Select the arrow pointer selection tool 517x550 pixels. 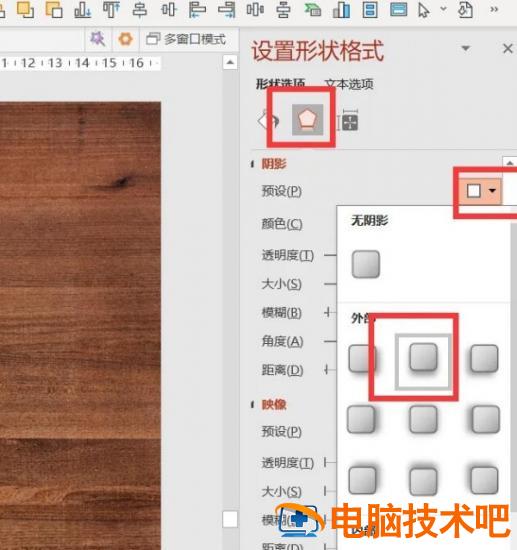point(424,9)
